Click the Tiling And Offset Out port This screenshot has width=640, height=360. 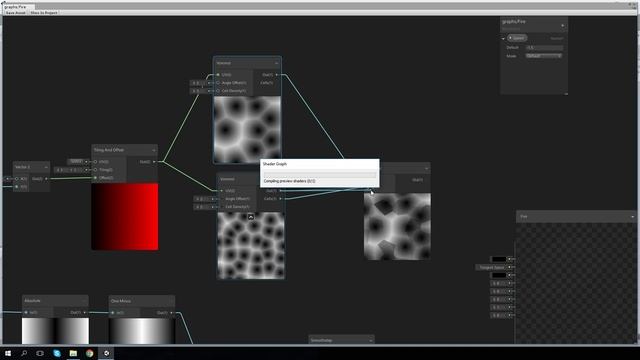point(154,162)
